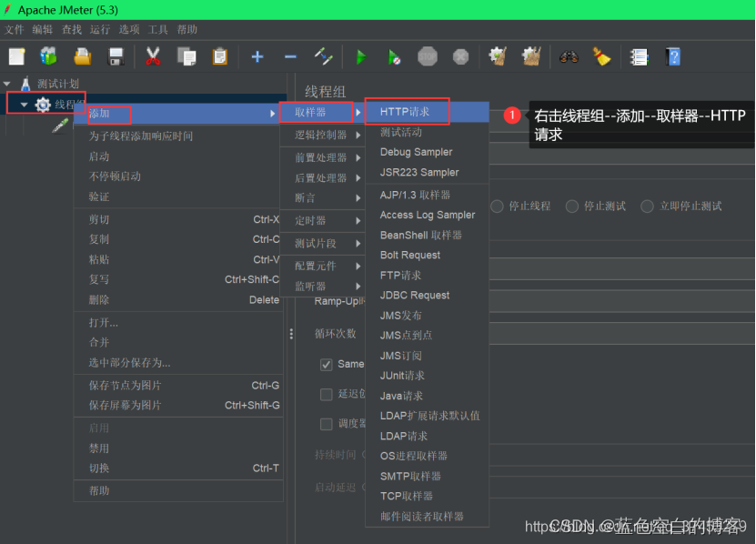Click the Paste clipboard icon

220,57
